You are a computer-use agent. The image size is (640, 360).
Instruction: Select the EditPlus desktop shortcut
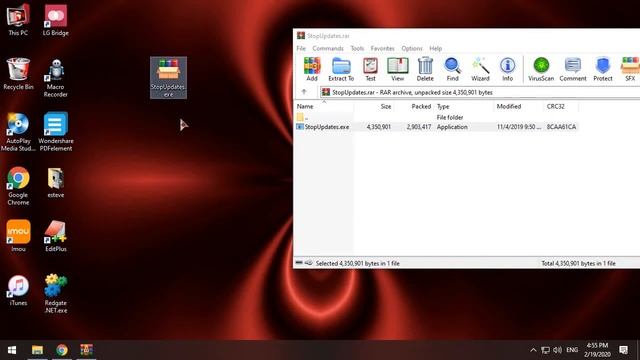click(56, 236)
